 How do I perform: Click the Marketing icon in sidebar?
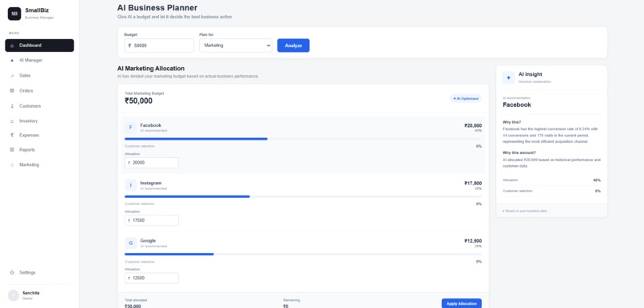click(12, 165)
